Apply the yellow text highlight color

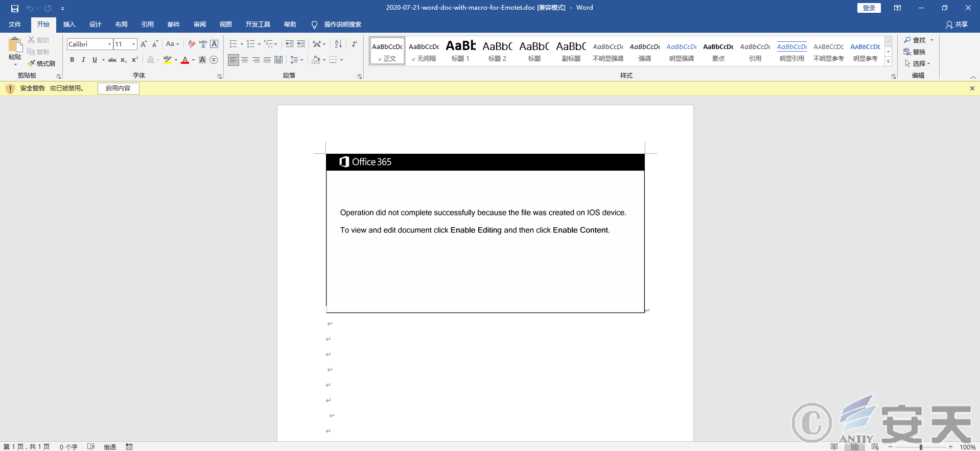168,60
